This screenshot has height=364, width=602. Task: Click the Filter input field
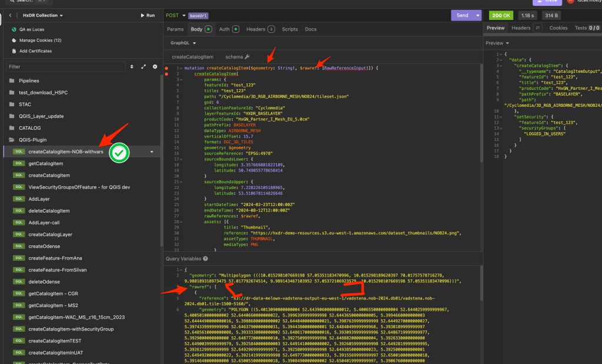pos(65,67)
